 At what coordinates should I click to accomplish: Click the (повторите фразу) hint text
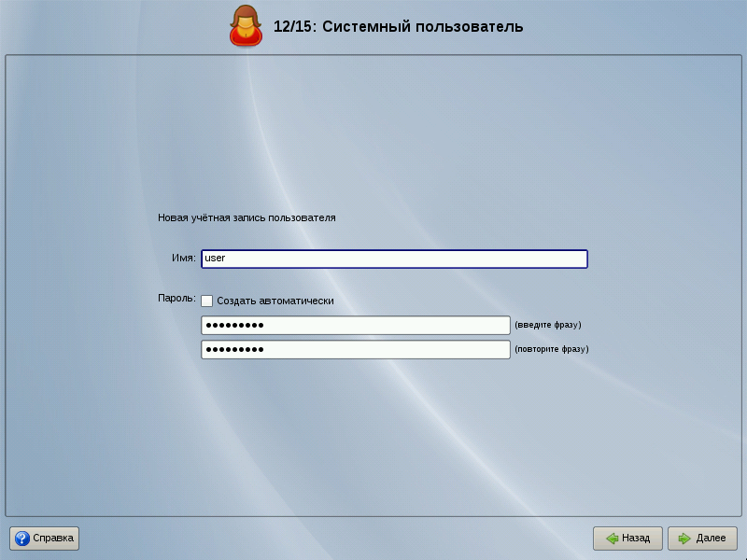[552, 349]
